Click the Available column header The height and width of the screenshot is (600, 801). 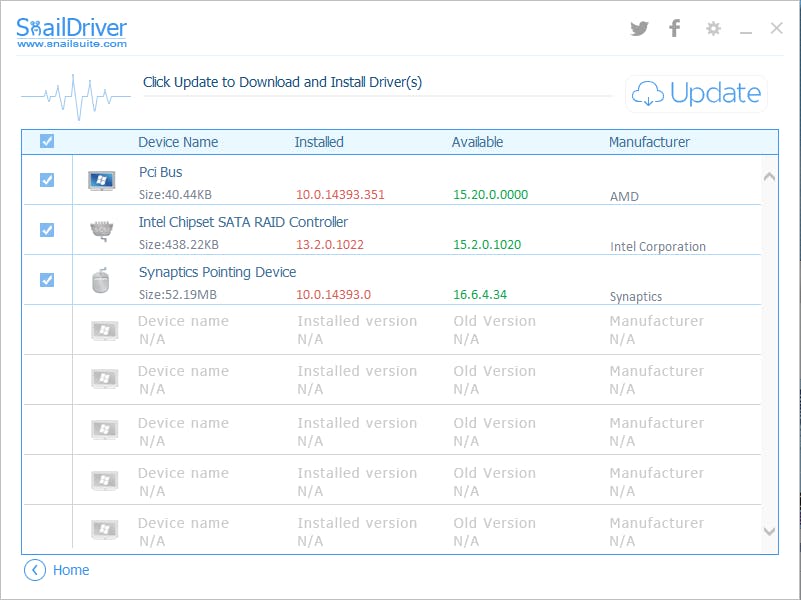click(x=478, y=142)
